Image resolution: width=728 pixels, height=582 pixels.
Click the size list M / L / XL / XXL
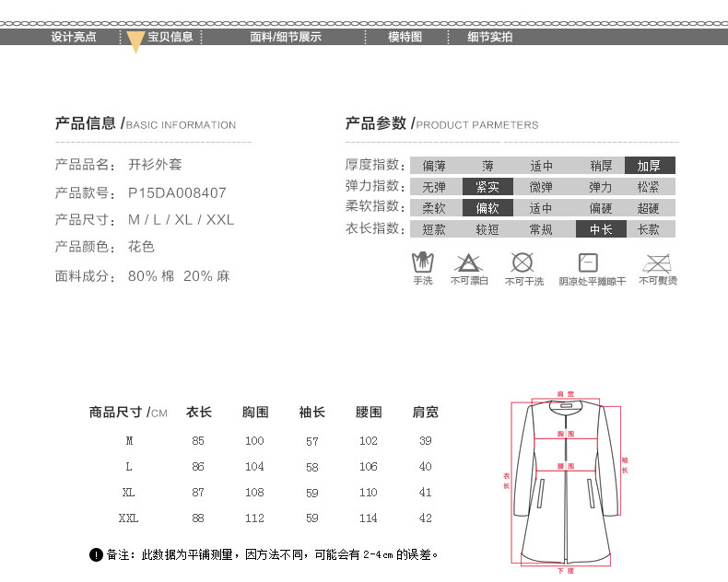tap(181, 219)
